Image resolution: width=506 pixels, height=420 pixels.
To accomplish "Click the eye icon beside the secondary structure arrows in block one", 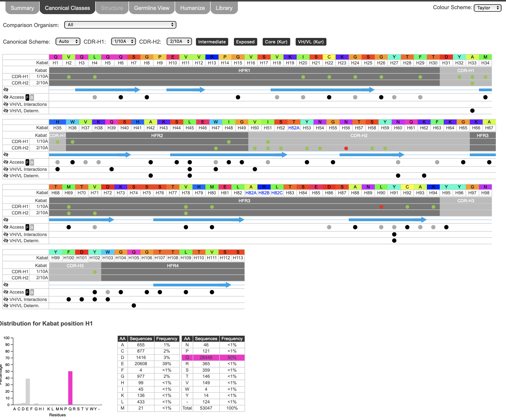I will pyautogui.click(x=5, y=90).
